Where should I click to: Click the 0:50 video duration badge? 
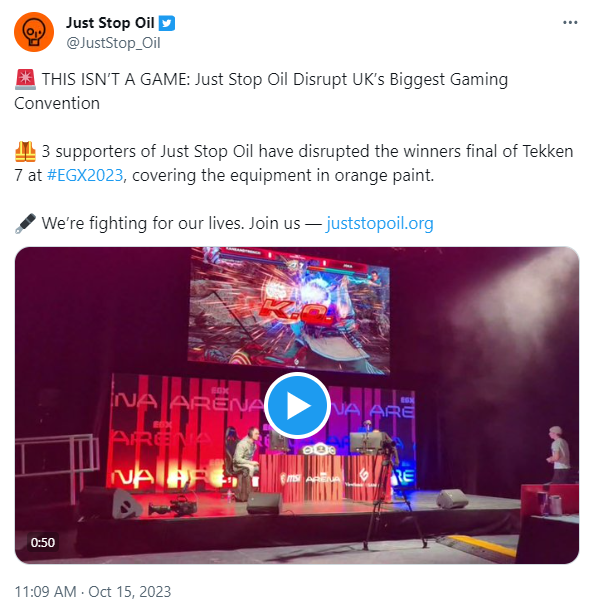coord(43,543)
